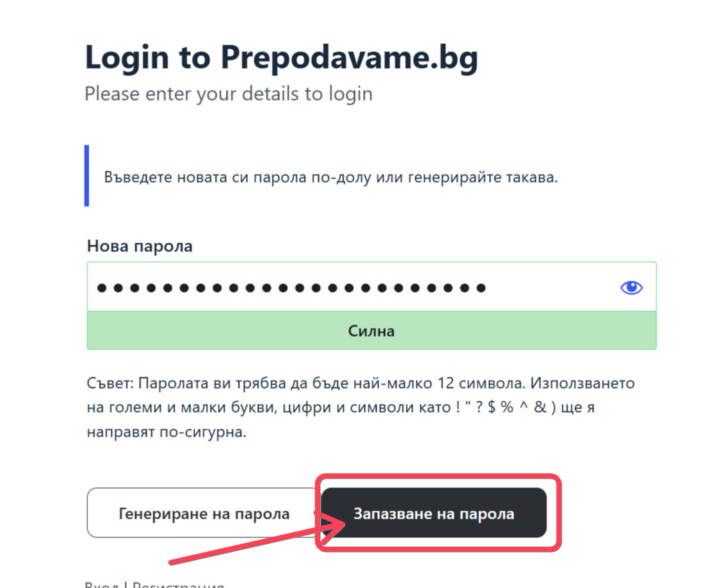Open the Регистрация link at the bottom
723x588 pixels.
coord(178,585)
